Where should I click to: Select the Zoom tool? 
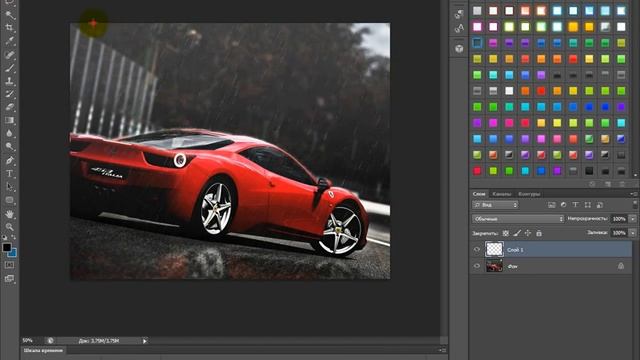pyautogui.click(x=10, y=227)
